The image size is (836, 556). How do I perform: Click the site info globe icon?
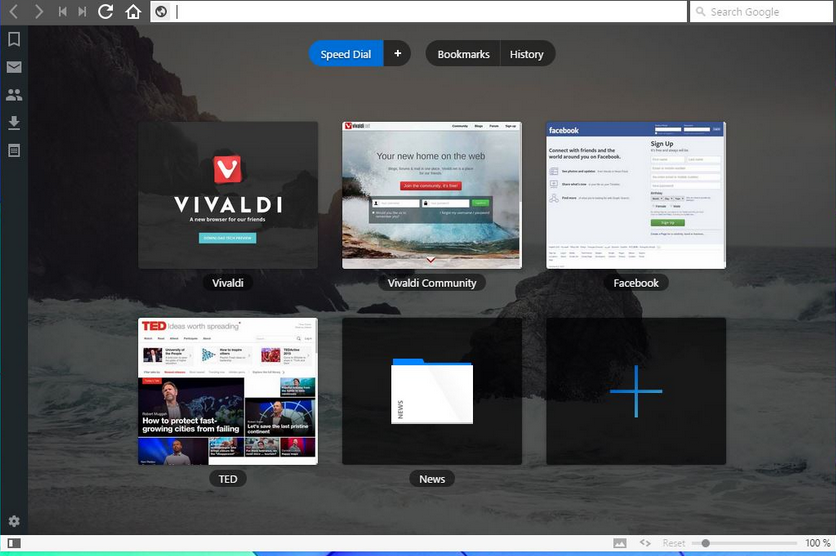160,12
